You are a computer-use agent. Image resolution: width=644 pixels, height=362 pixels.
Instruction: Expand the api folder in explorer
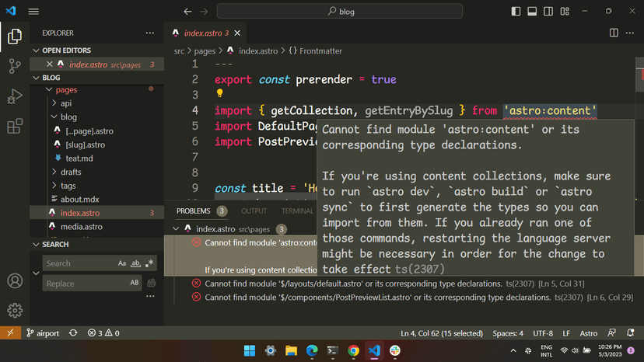66,103
